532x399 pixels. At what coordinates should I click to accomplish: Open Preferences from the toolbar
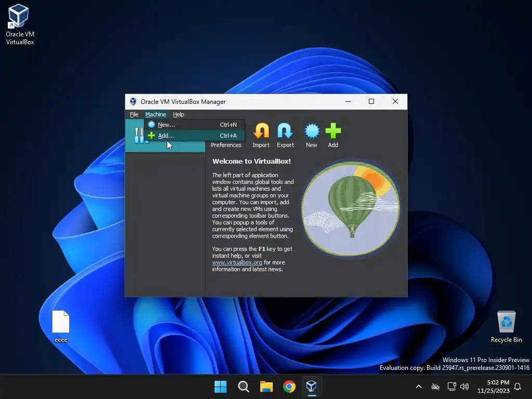(226, 145)
